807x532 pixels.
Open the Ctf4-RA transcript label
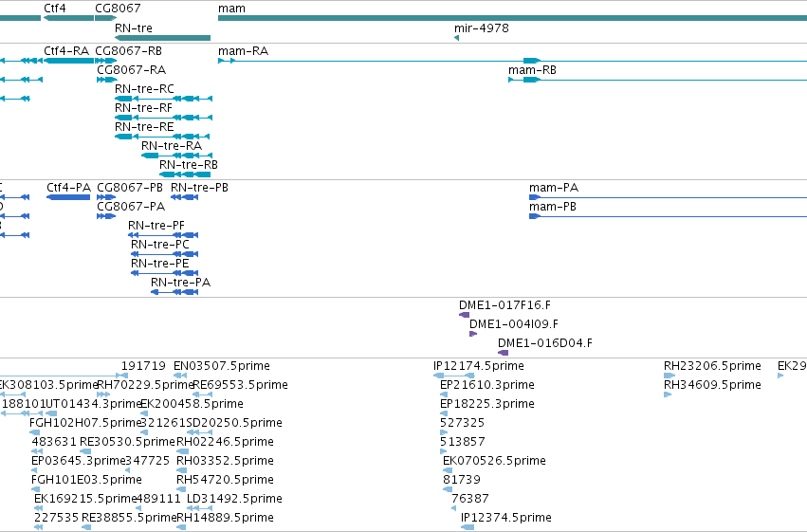click(66, 51)
